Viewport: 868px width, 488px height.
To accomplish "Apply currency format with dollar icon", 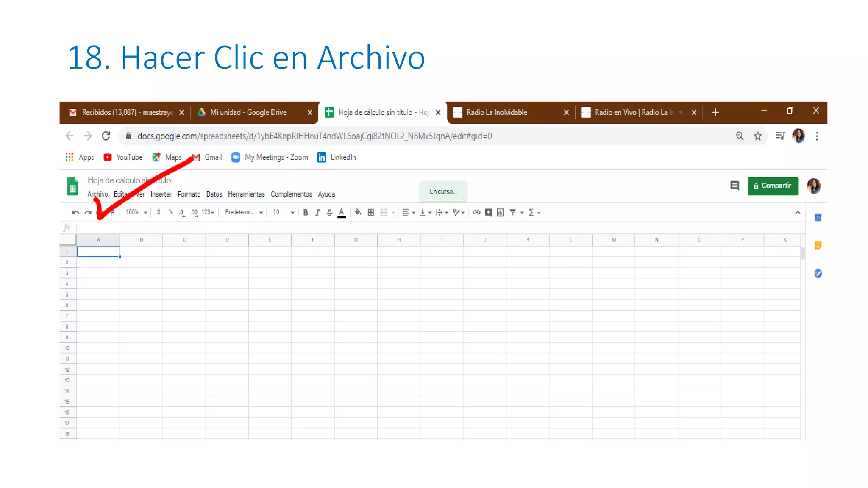I will (159, 212).
